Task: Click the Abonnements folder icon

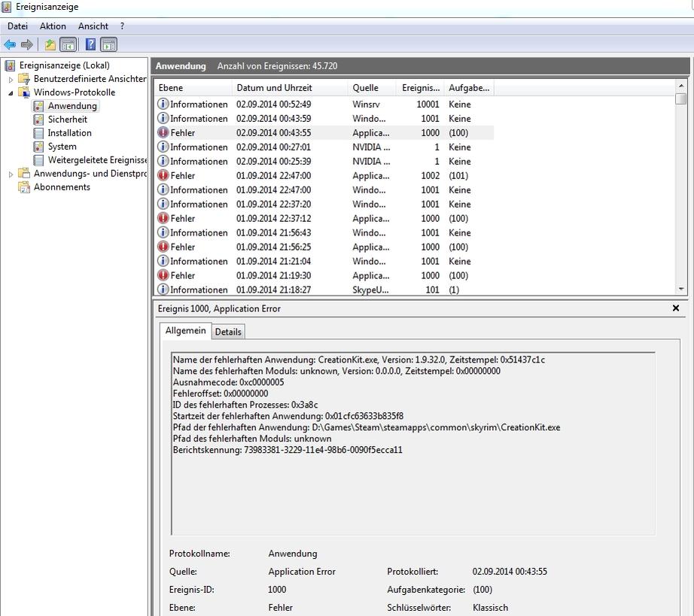Action: pyautogui.click(x=24, y=187)
